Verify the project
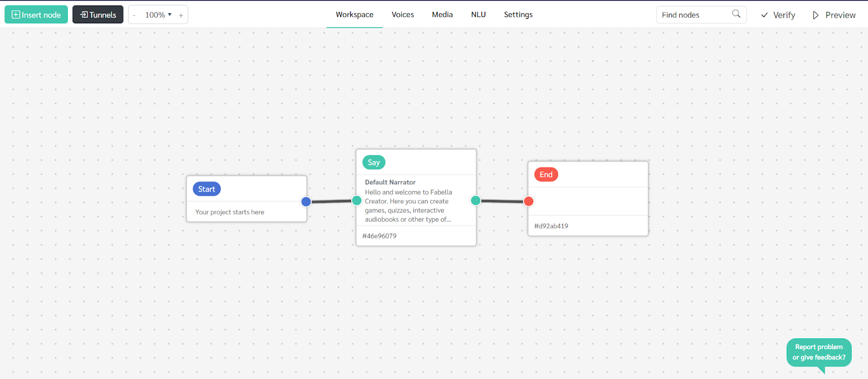The height and width of the screenshot is (379, 868). (778, 15)
